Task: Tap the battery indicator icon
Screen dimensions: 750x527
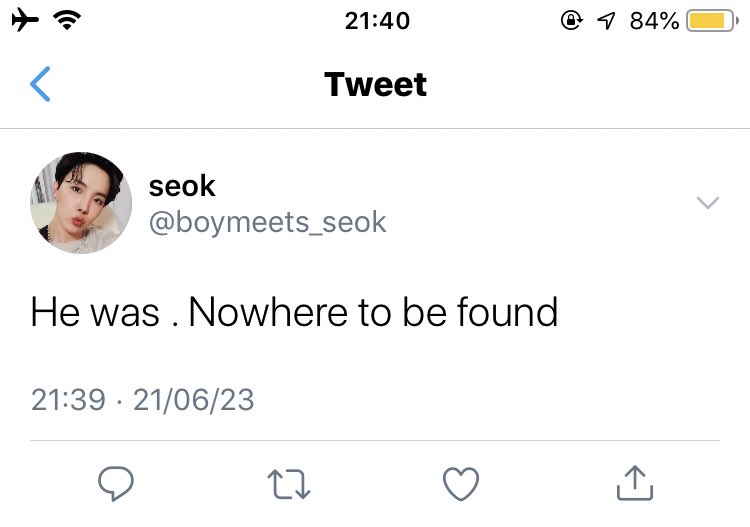Action: 712,21
